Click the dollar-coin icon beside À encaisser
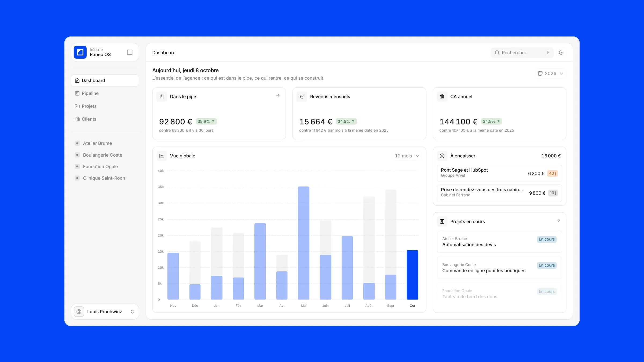The width and height of the screenshot is (644, 362). [442, 156]
